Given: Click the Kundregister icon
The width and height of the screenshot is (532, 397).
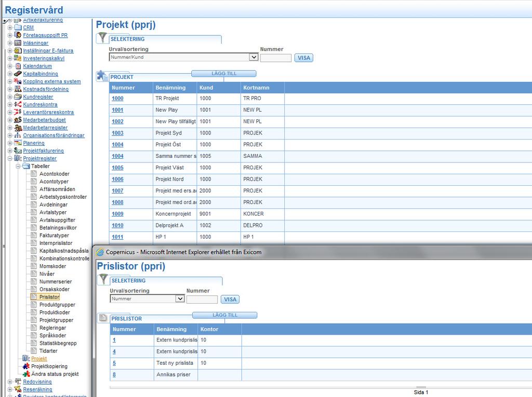Looking at the screenshot, I should [x=18, y=97].
